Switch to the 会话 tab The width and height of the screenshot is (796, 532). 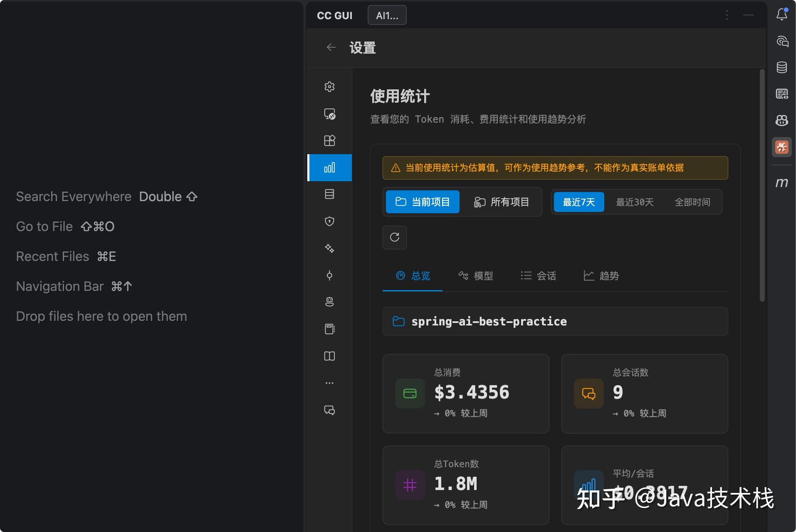(x=538, y=276)
